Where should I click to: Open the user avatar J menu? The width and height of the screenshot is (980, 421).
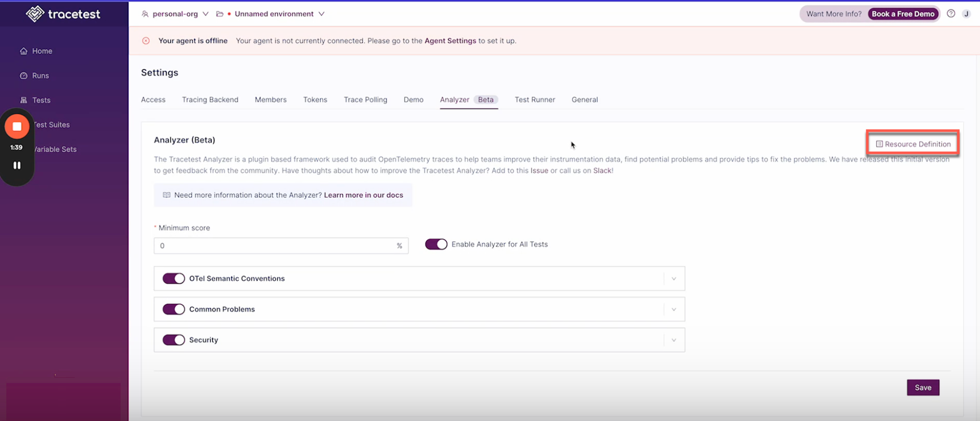point(966,14)
